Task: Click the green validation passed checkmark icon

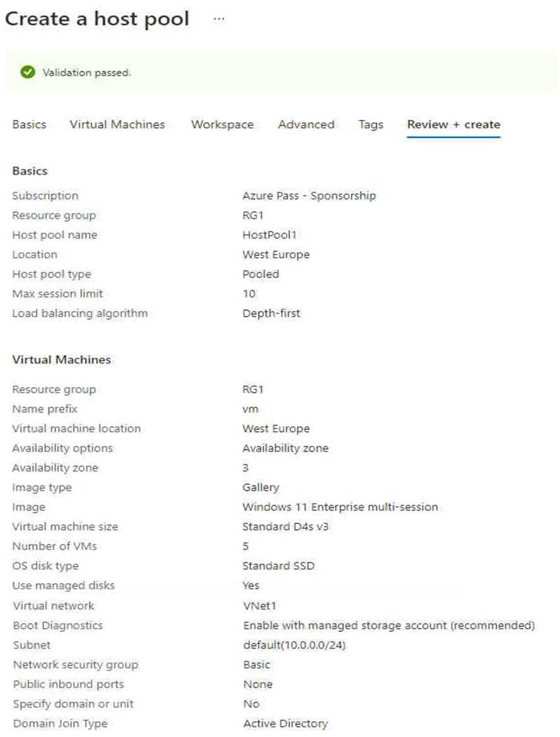Action: [x=27, y=73]
